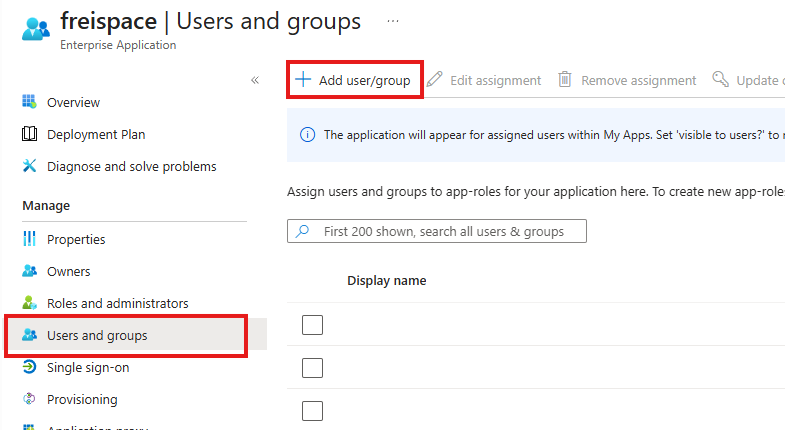Click the Owners people icon
Viewport: 785px width, 430px height.
(30, 271)
